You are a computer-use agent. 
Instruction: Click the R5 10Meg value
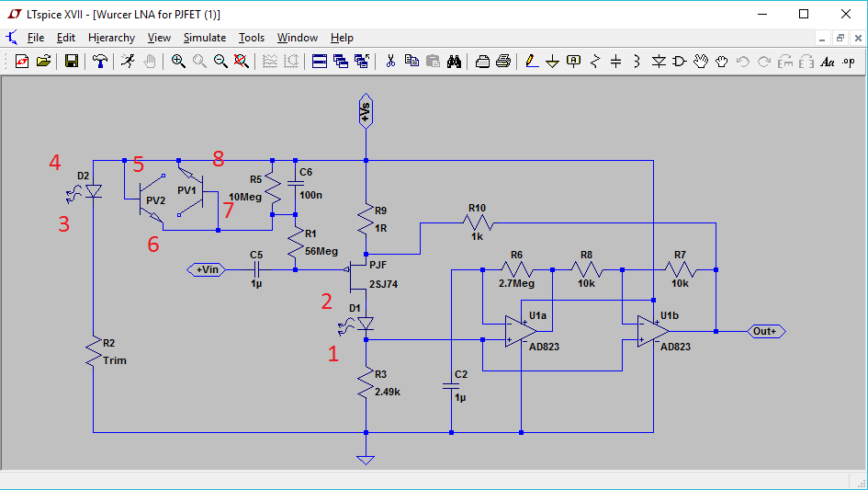tap(244, 197)
